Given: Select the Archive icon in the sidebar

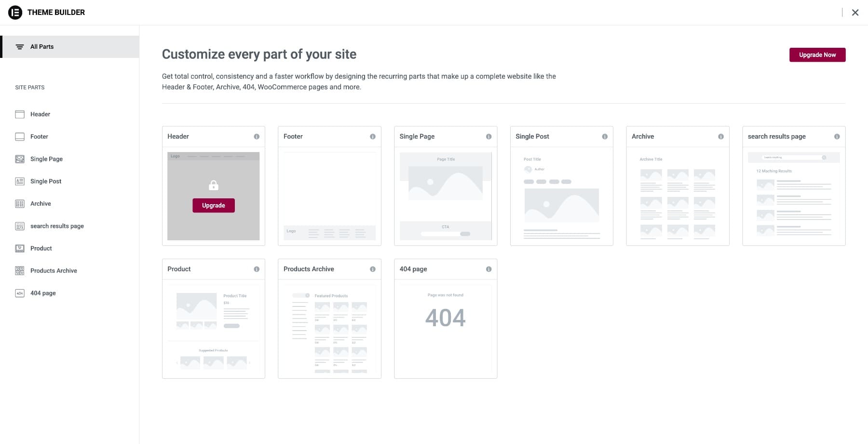Looking at the screenshot, I should 20,203.
